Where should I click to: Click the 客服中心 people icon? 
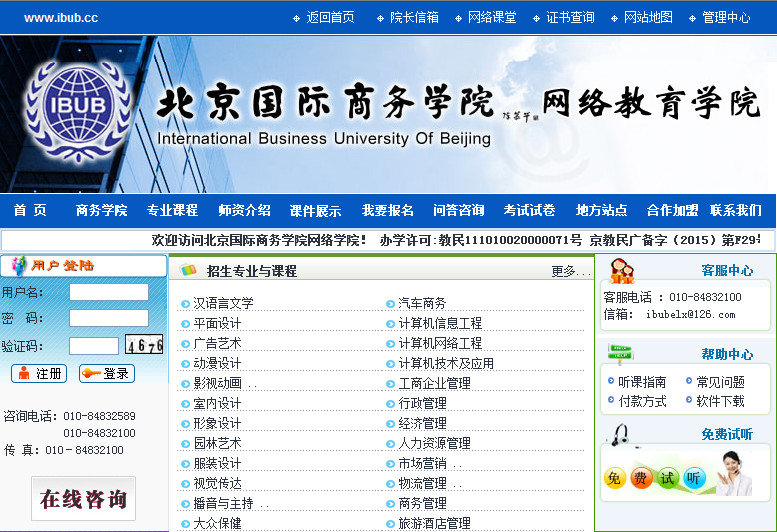[622, 271]
